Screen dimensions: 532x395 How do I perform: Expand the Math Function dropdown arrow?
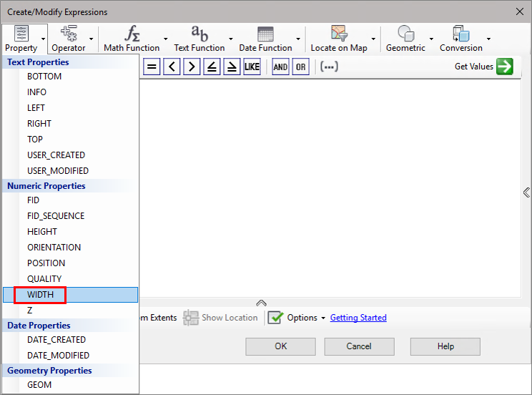click(x=166, y=39)
